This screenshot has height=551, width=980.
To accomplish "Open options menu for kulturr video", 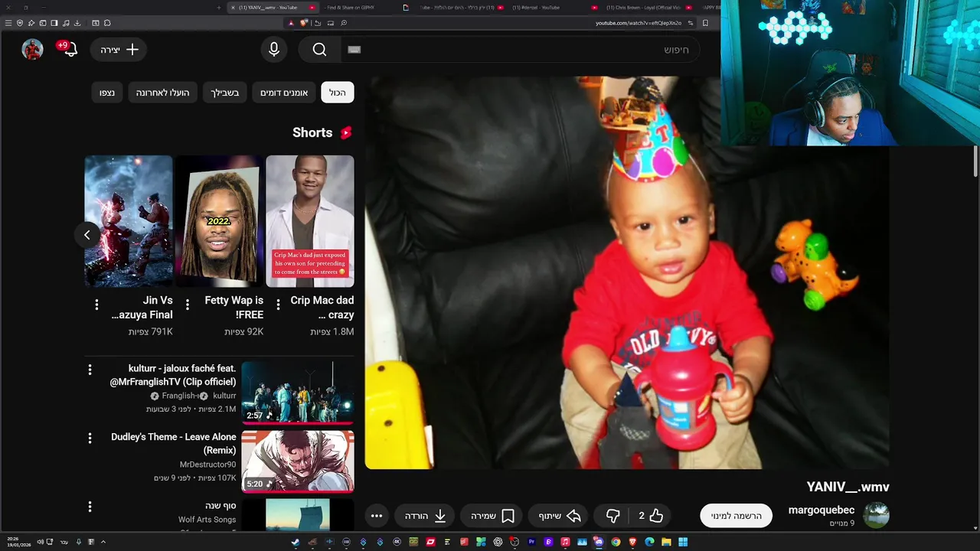I will (x=90, y=370).
